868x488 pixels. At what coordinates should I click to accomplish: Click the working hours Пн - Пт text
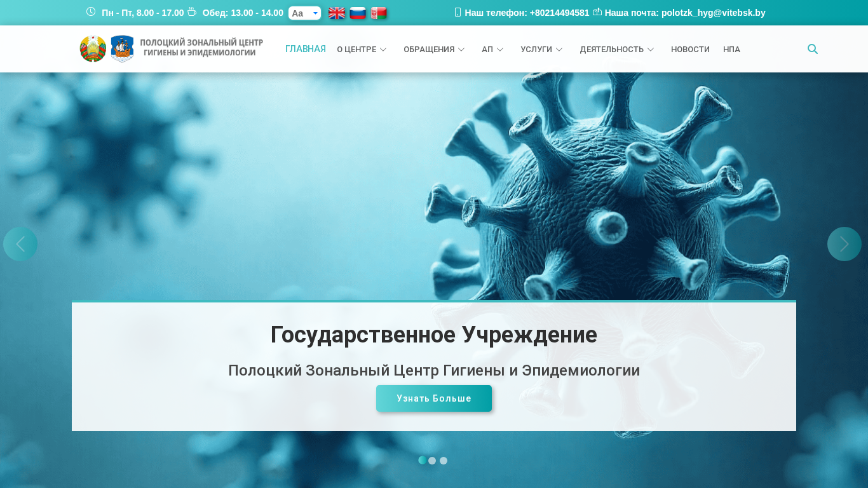pyautogui.click(x=143, y=13)
